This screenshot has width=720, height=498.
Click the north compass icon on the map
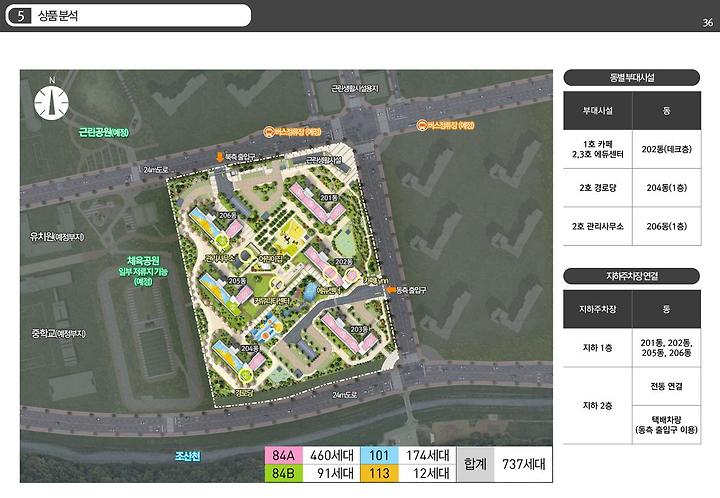coord(51,103)
